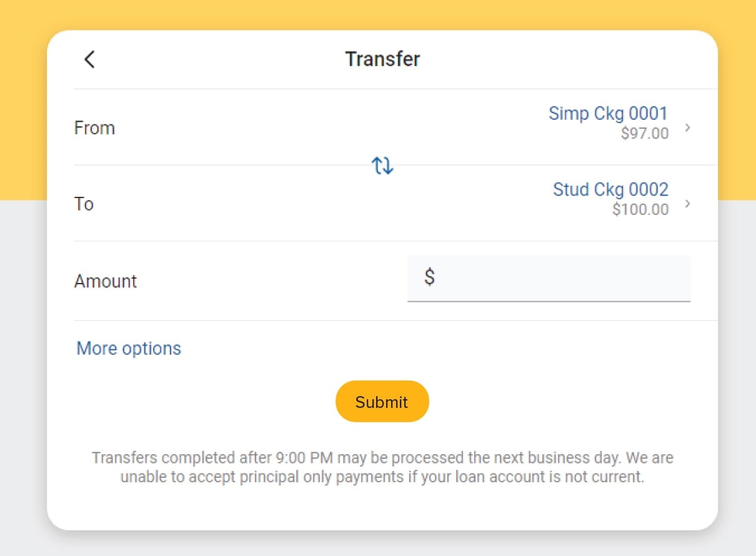The width and height of the screenshot is (756, 556).
Task: Click the Transfer page title
Action: pyautogui.click(x=382, y=59)
